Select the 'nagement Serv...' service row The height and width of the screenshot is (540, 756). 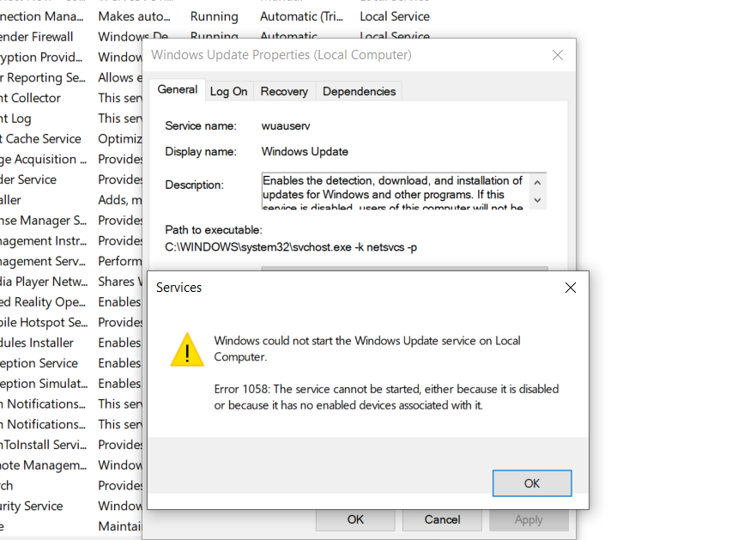pos(71,261)
